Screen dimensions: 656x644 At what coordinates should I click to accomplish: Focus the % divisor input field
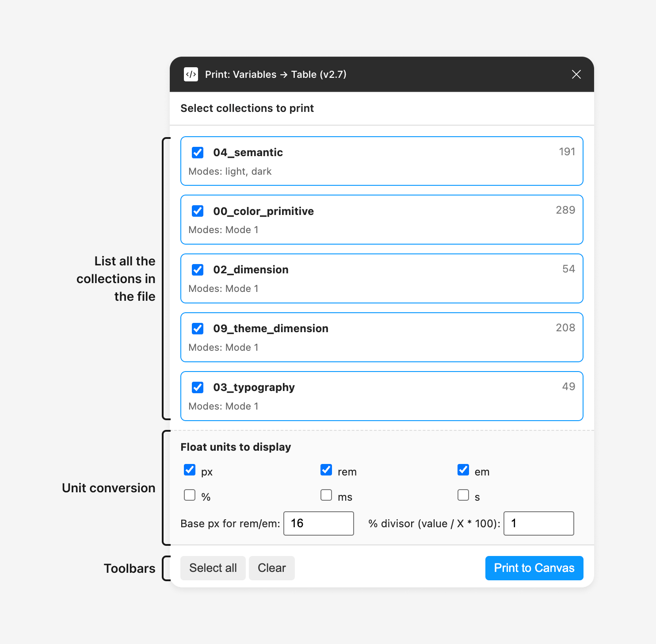(x=538, y=523)
